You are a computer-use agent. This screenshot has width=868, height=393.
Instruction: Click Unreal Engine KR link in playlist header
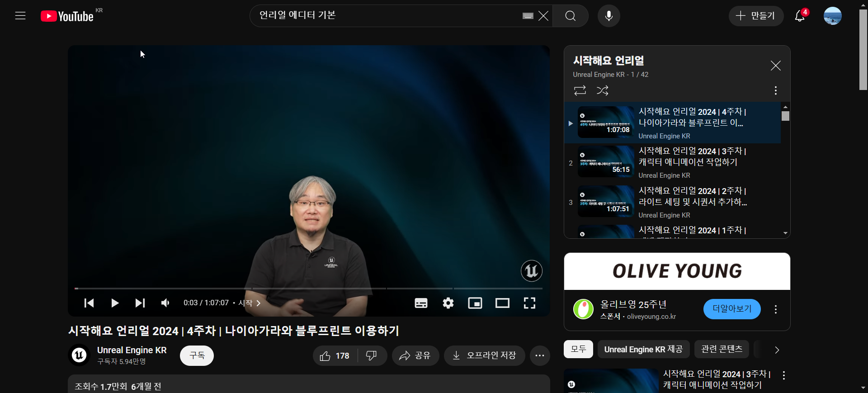pos(599,75)
